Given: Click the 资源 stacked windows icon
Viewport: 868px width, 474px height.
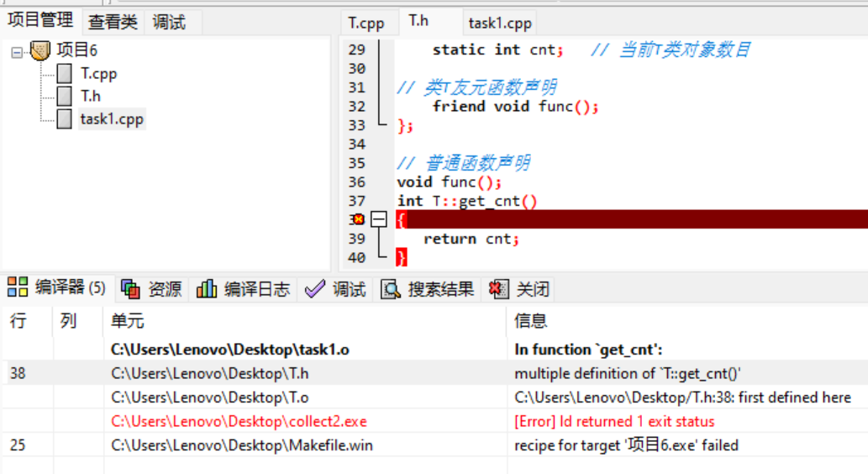Looking at the screenshot, I should coord(130,288).
